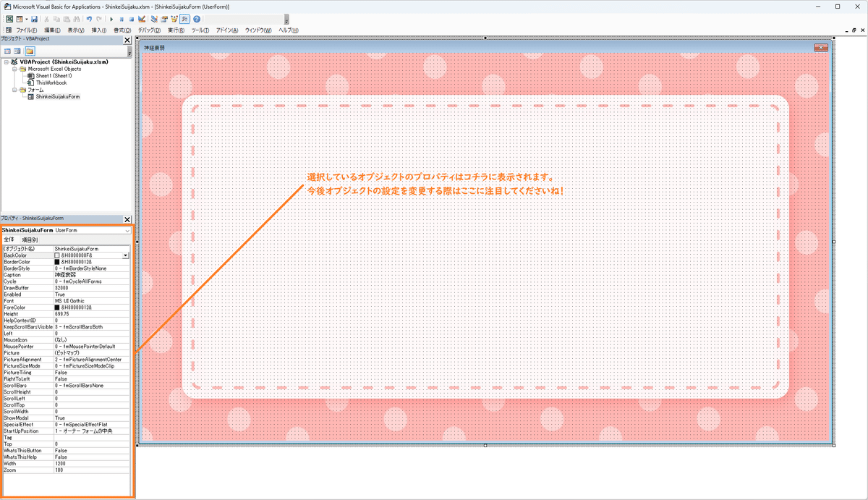Click the Insert UserForm toolbar icon
Viewport: 868px width, 500px height.
[x=20, y=20]
